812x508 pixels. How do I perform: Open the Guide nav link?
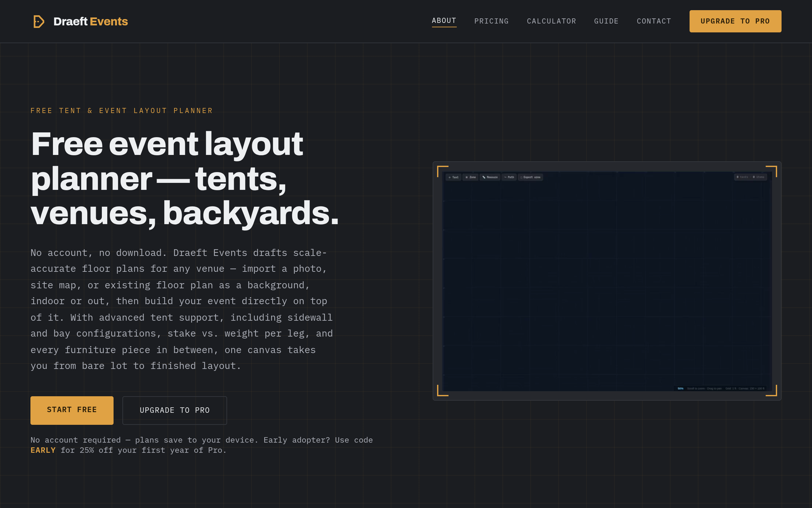pyautogui.click(x=606, y=21)
